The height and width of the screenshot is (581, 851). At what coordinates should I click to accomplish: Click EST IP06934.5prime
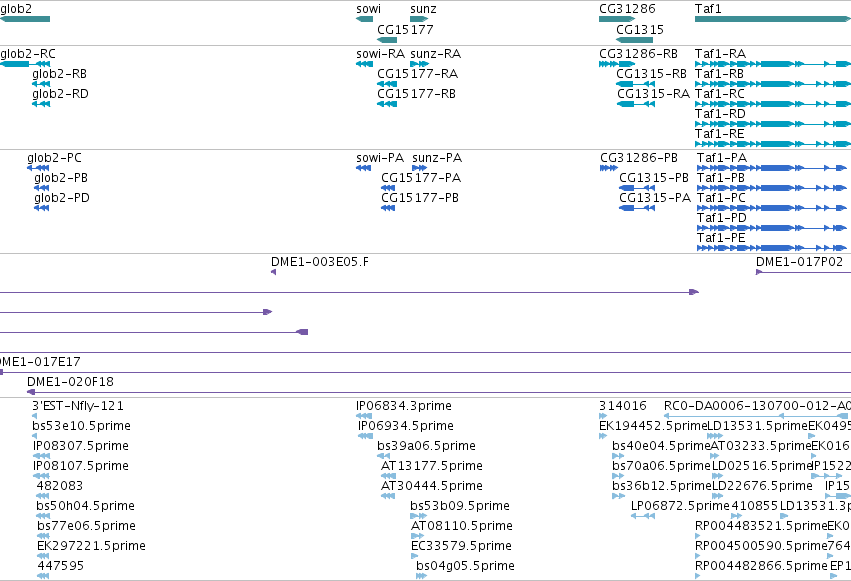365,436
